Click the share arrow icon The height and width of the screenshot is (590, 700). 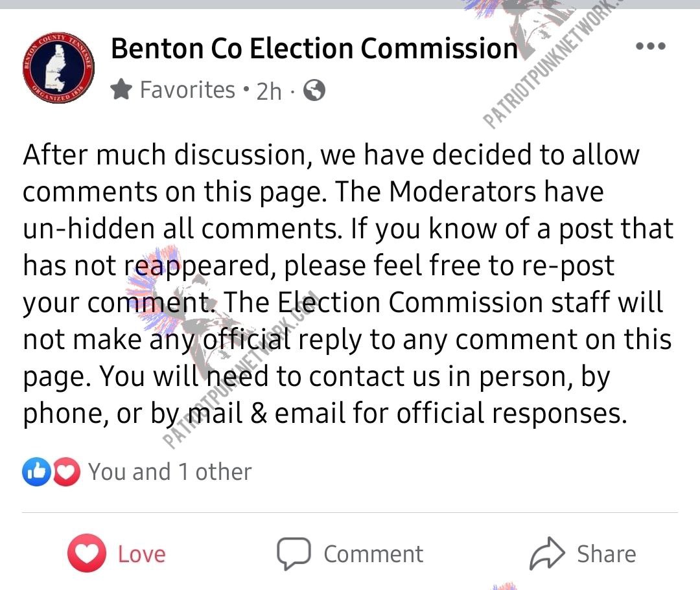tap(547, 553)
